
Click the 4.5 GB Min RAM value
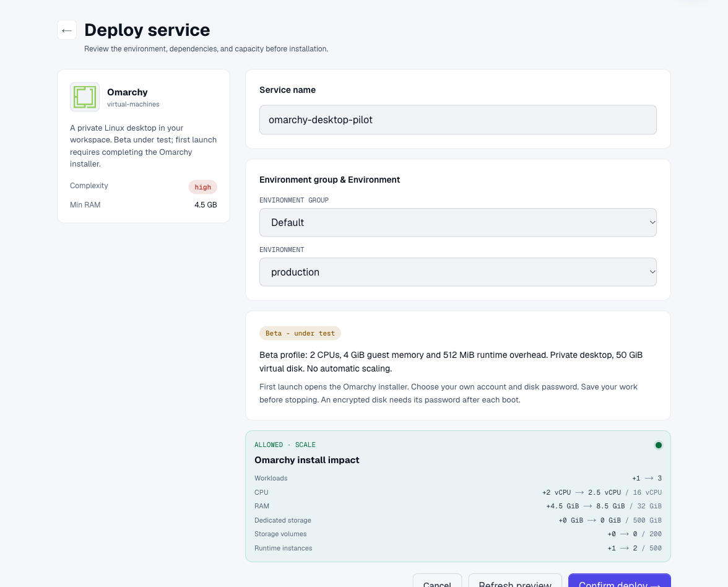(x=206, y=205)
